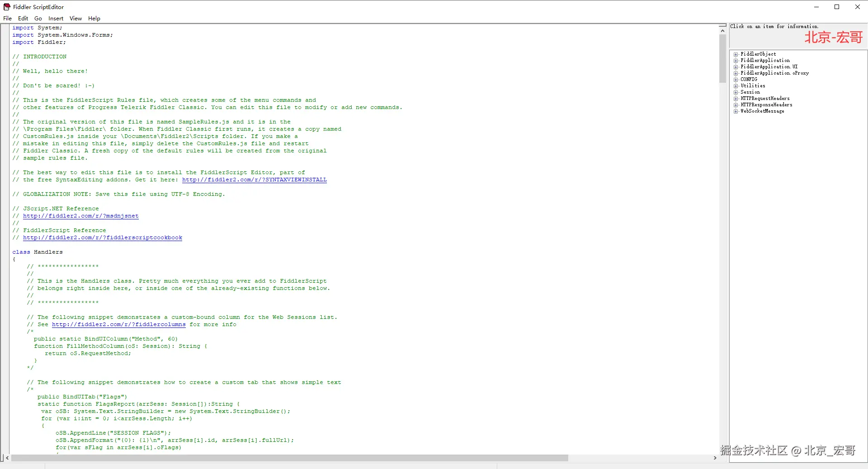Screen dimensions: 868x469
Task: Click the vertical scrollbar up arrow
Action: pos(722,31)
